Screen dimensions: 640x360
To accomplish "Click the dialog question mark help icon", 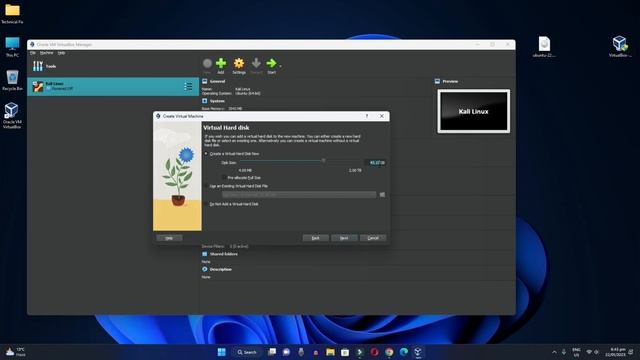I will coord(367,116).
